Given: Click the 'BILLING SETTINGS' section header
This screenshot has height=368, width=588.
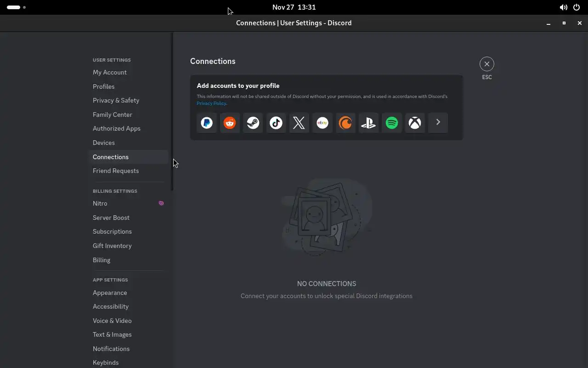Looking at the screenshot, I should [x=115, y=191].
